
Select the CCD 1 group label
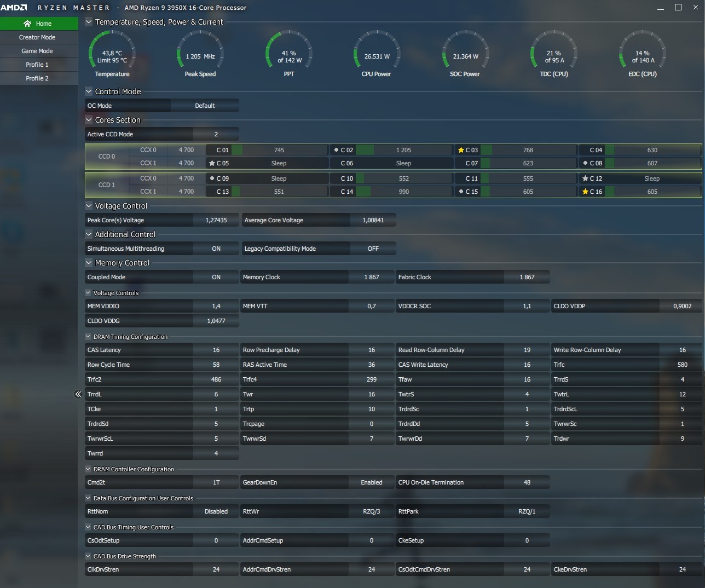pos(107,185)
